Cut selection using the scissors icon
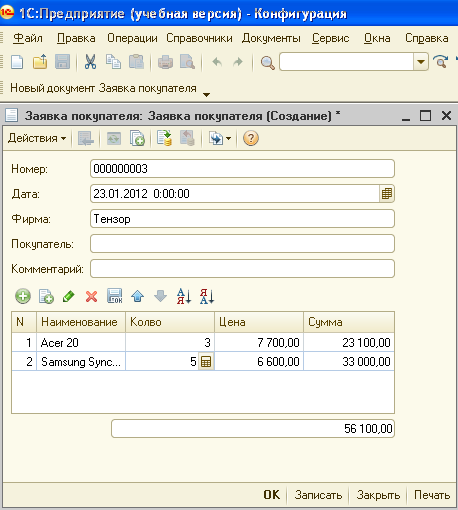 90,62
